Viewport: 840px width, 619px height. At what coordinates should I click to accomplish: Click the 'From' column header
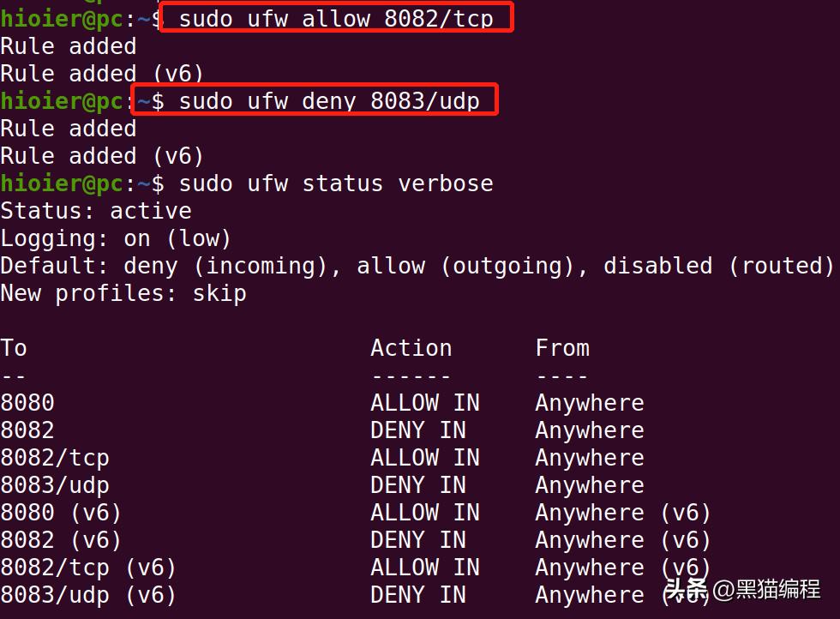[x=562, y=348]
